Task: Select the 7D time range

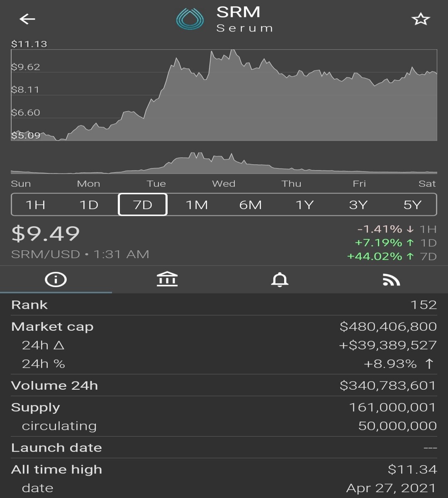Action: point(143,205)
